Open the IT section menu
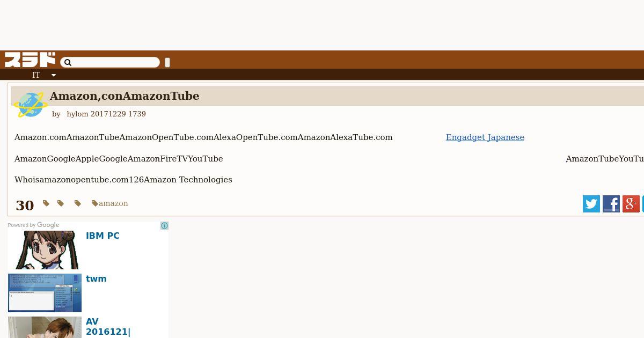 (x=36, y=75)
